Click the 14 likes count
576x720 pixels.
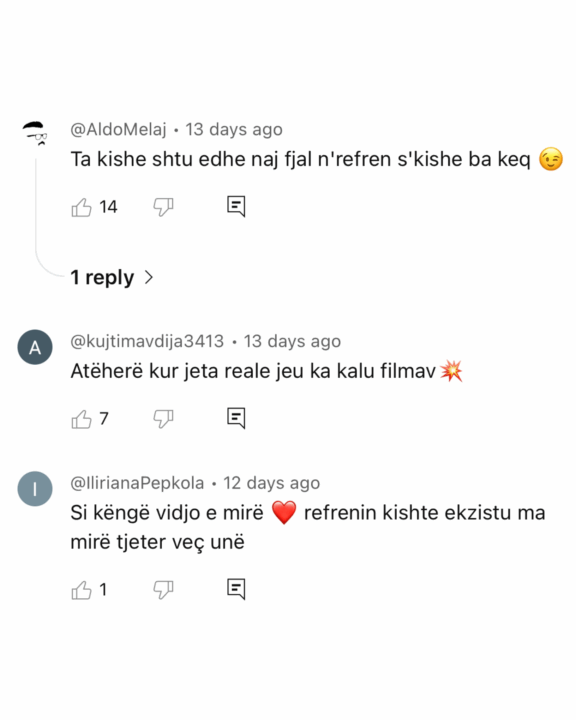click(108, 207)
